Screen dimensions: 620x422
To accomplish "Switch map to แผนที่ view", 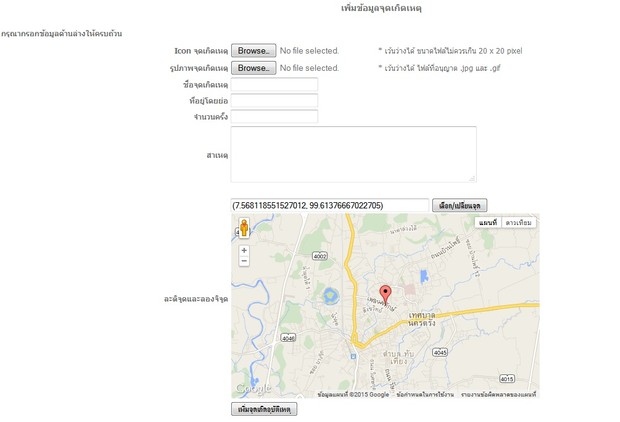I will [x=488, y=223].
